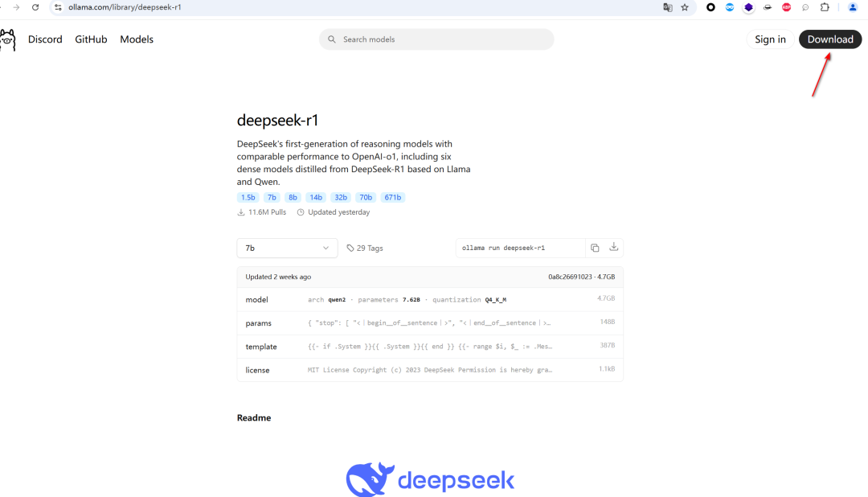The height and width of the screenshot is (497, 868).
Task: Open the 29 Tags link
Action: pos(365,249)
